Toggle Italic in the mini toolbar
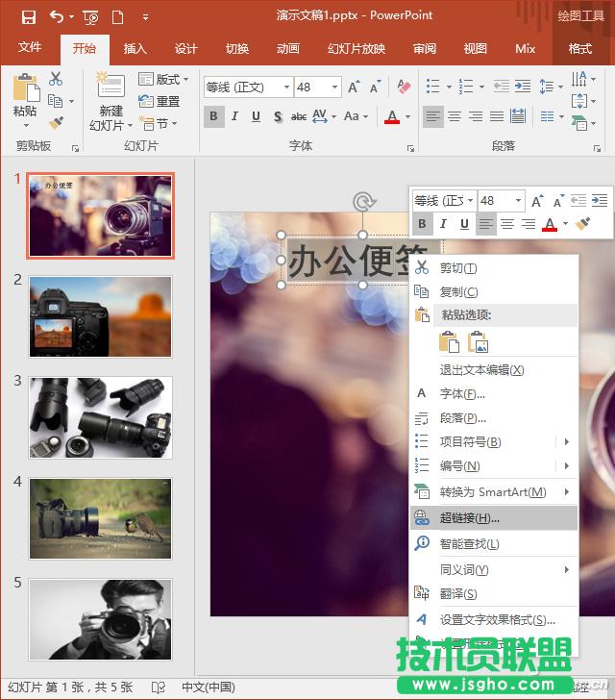Viewport: 615px width, 700px height. pyautogui.click(x=443, y=224)
